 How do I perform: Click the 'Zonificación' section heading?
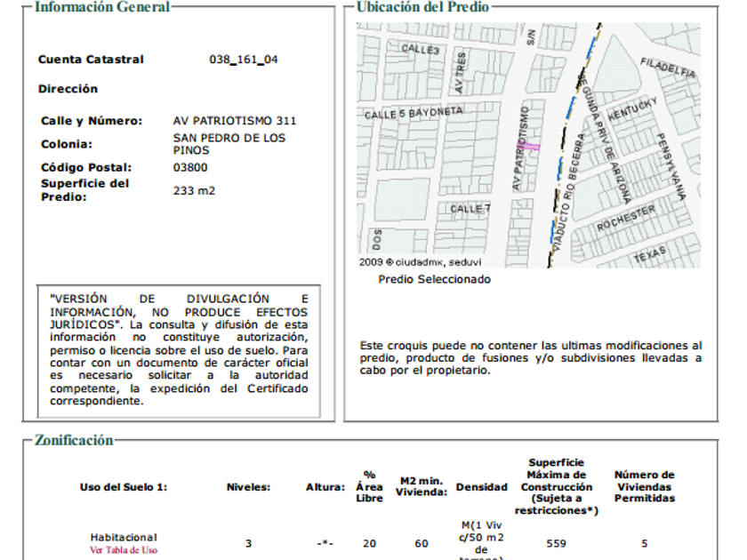[x=74, y=440]
